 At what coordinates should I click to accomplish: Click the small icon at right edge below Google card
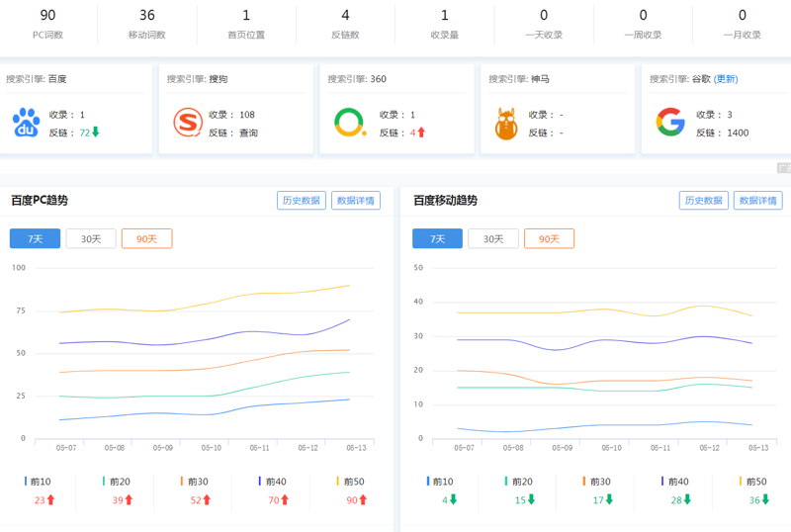783,167
